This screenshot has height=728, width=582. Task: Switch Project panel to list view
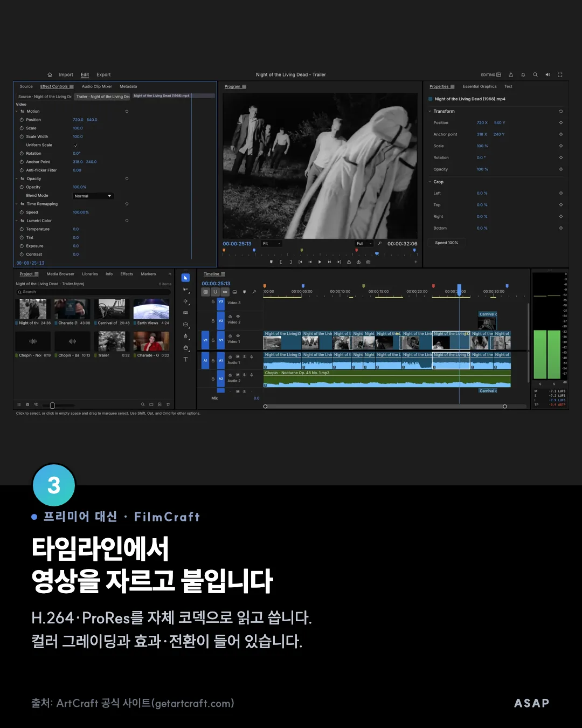(19, 404)
